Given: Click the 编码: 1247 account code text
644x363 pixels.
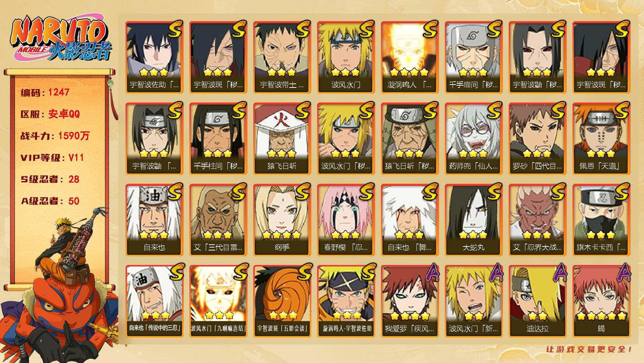Looking at the screenshot, I should pyautogui.click(x=45, y=92).
